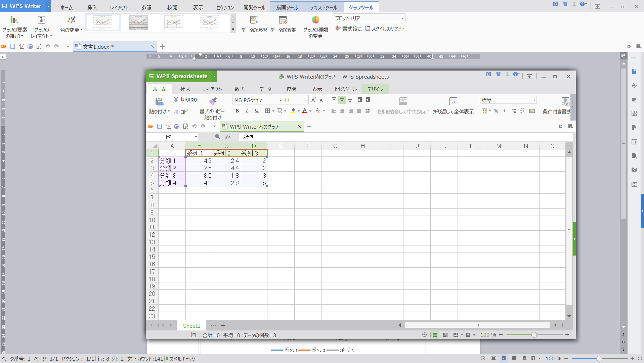644x363 pixels.
Task: Toggle underline formatting in Spreadsheets
Action: 257,111
